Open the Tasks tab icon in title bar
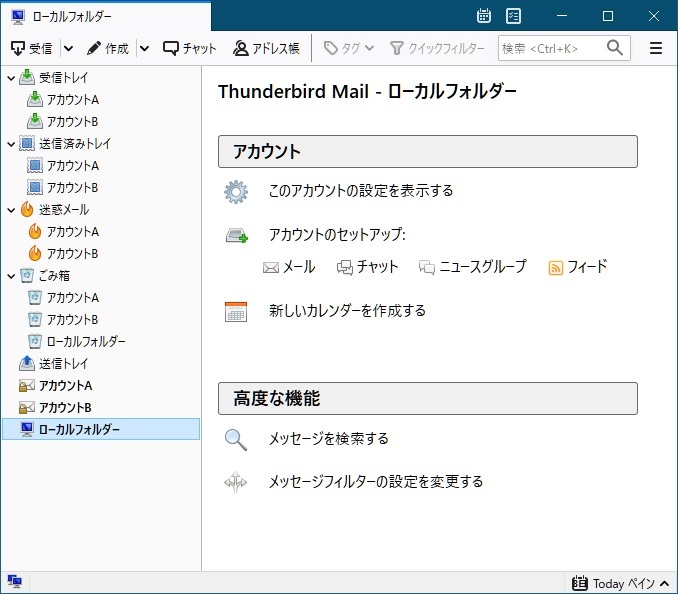Viewport: 678px width, 594px height. pyautogui.click(x=513, y=16)
